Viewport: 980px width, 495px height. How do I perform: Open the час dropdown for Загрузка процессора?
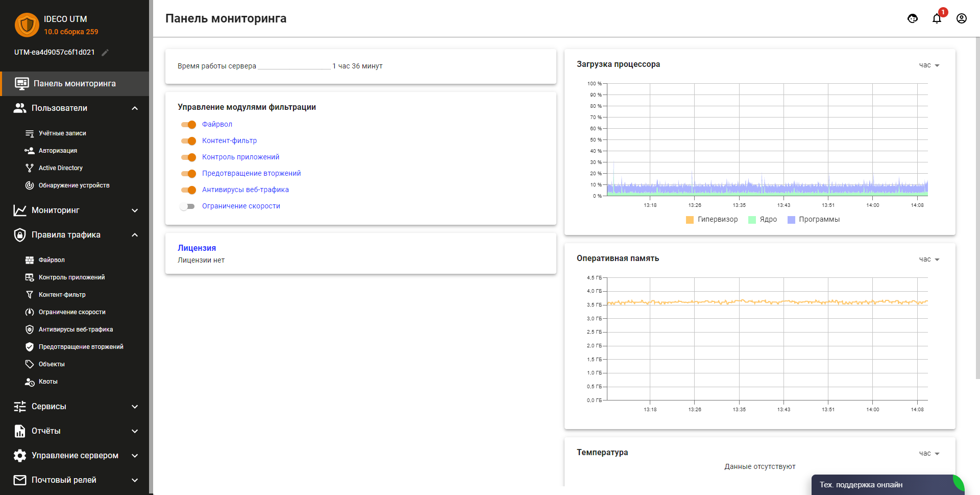click(x=929, y=65)
